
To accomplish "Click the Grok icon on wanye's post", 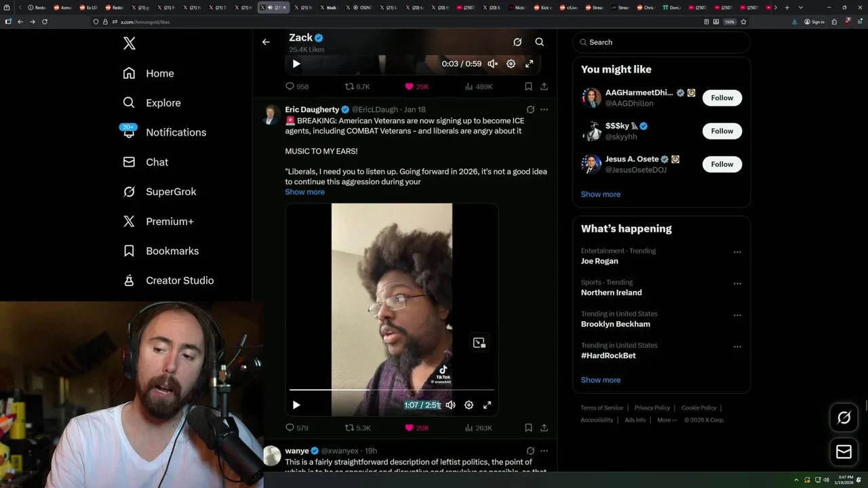I will tap(530, 451).
